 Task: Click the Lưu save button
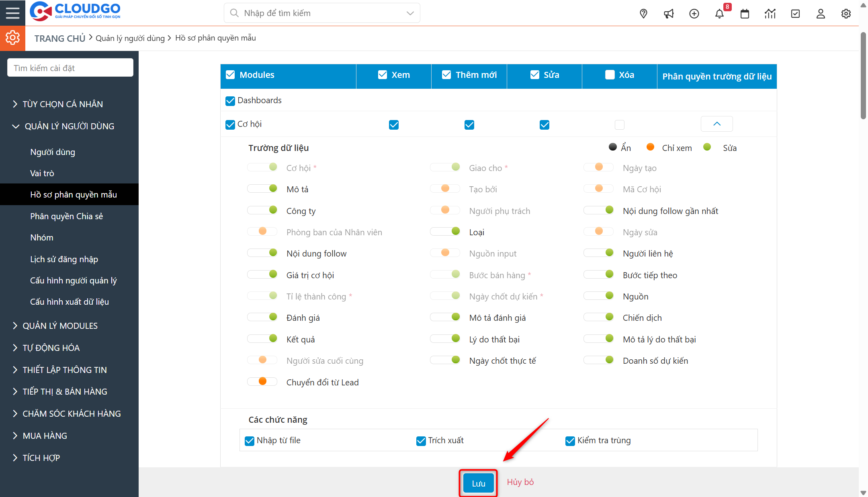coord(478,483)
